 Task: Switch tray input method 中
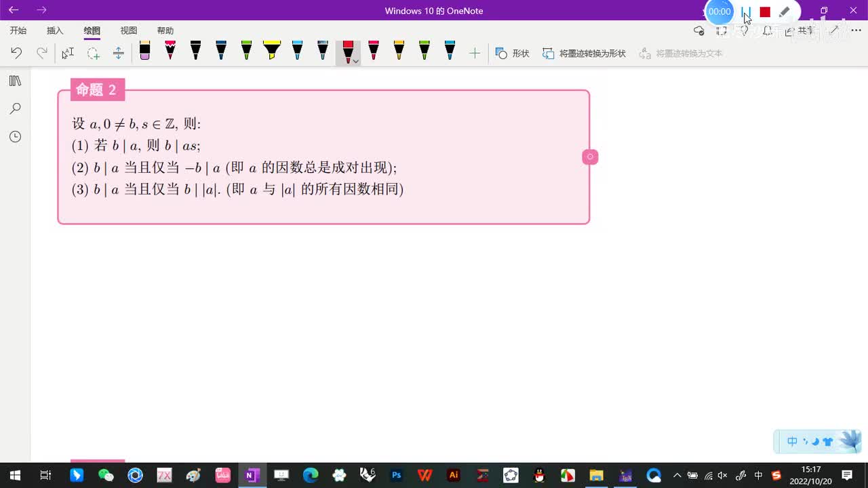pos(759,475)
